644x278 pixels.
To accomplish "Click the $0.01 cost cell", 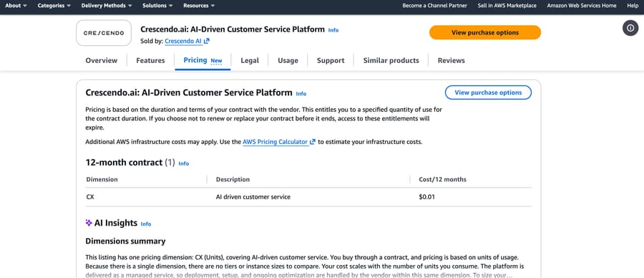I will click(x=426, y=197).
